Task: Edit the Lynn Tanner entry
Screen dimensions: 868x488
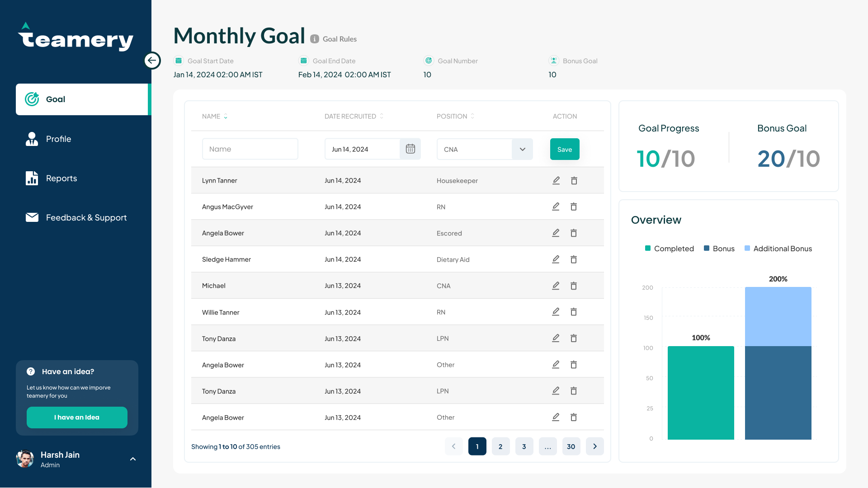Action: click(556, 181)
